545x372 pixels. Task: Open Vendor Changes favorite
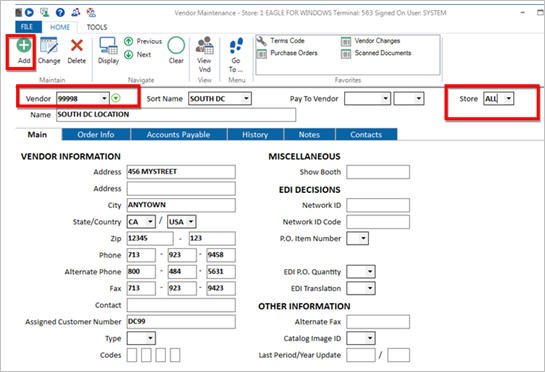(371, 41)
